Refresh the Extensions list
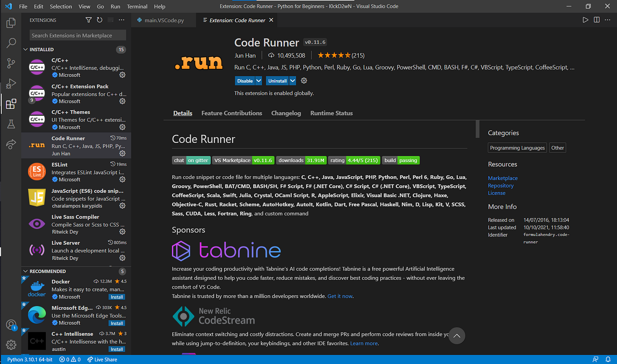617x364 pixels. tap(99, 20)
